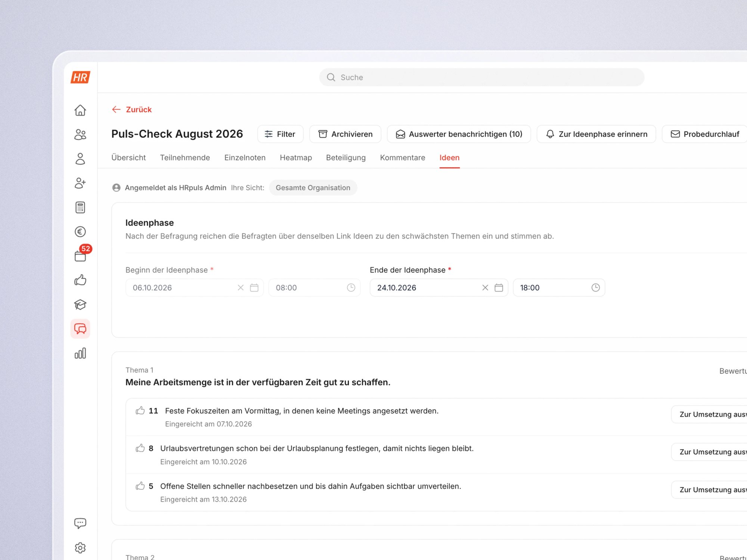This screenshot has width=747, height=560.
Task: Switch to the Teilnehmende tab
Action: 185,158
